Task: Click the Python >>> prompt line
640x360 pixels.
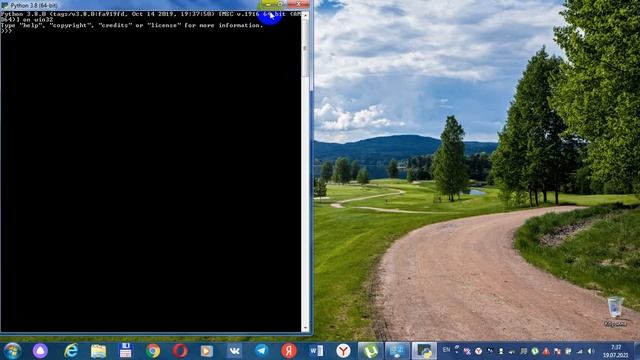Action: click(7, 31)
